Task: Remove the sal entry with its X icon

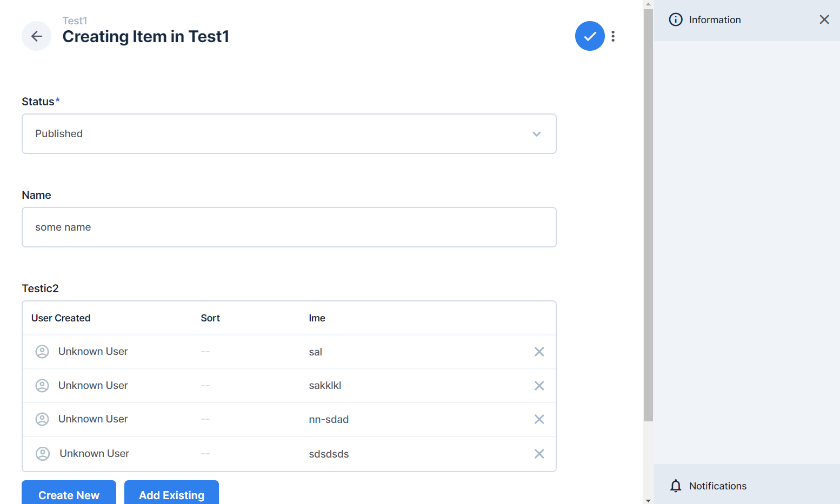Action: click(539, 352)
